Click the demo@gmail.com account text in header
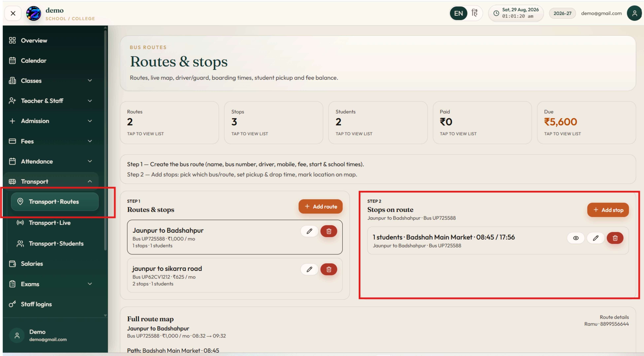The width and height of the screenshot is (644, 356). (x=601, y=13)
